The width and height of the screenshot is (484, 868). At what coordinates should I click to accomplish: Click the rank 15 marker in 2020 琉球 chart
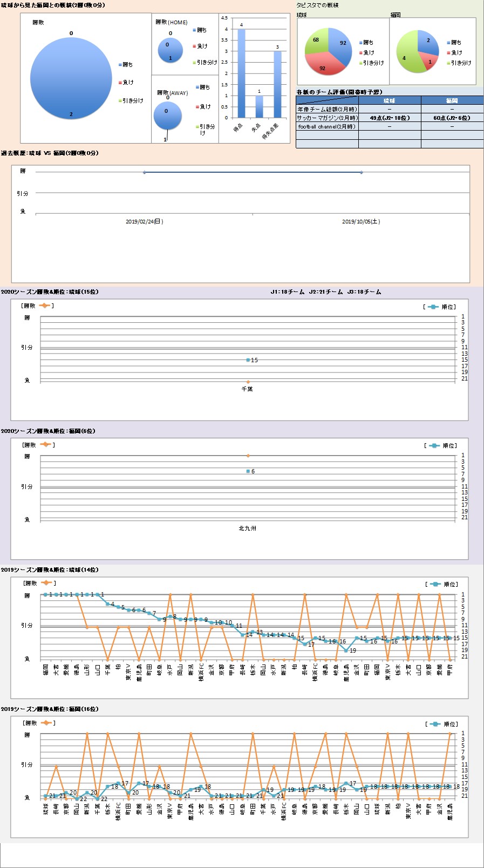[x=248, y=360]
